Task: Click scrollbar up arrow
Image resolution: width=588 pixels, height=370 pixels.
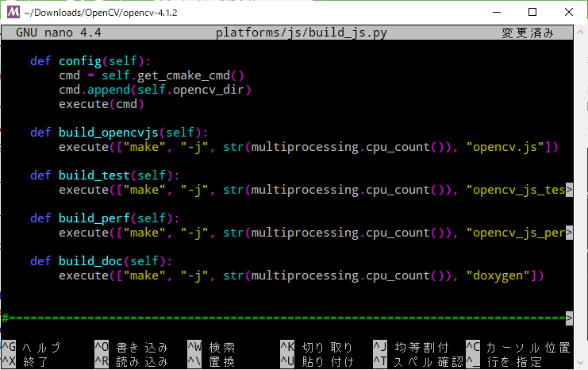Action: point(581,32)
